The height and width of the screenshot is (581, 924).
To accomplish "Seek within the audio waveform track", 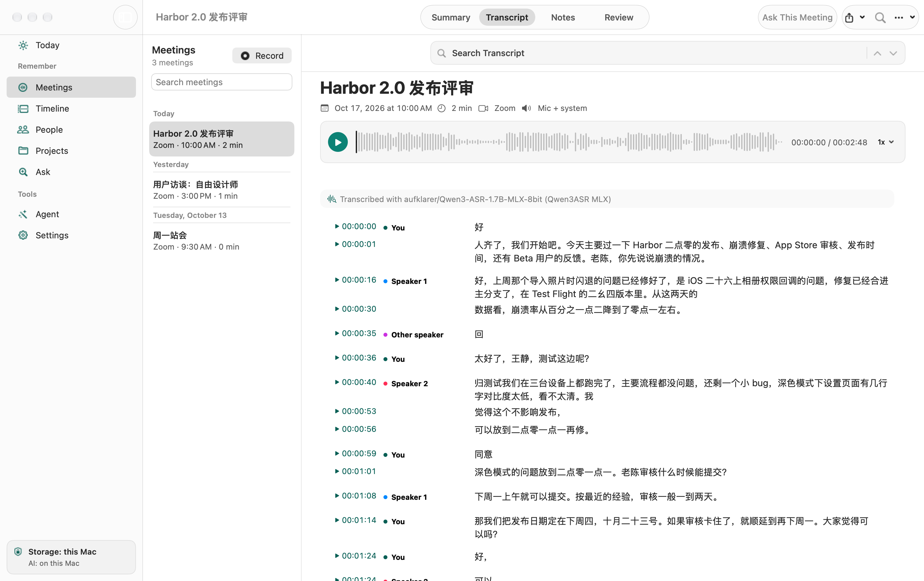I will [x=569, y=142].
